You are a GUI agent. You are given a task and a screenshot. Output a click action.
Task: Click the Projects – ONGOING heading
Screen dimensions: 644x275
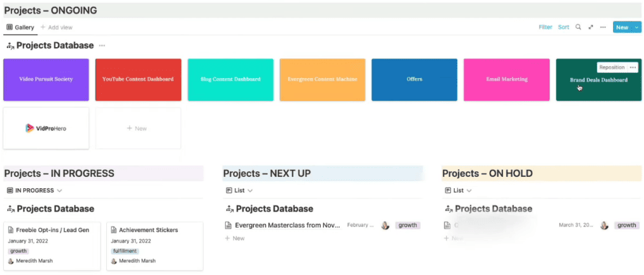click(50, 10)
